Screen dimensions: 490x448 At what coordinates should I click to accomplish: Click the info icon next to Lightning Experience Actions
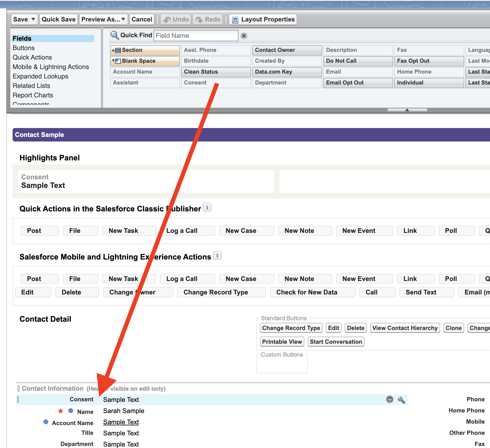point(217,255)
